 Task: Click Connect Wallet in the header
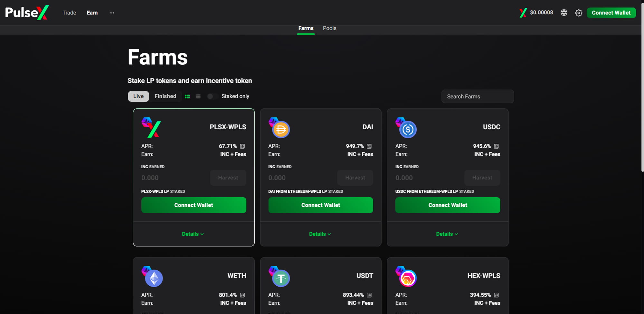[611, 13]
